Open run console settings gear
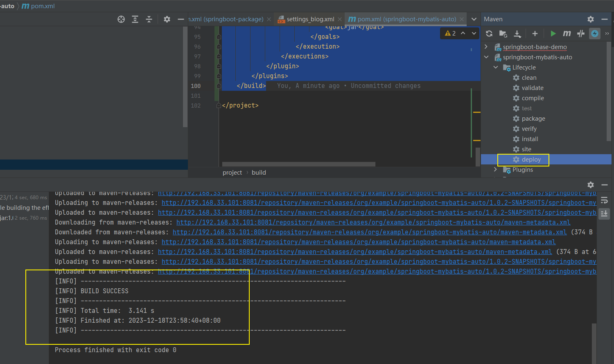 click(591, 185)
